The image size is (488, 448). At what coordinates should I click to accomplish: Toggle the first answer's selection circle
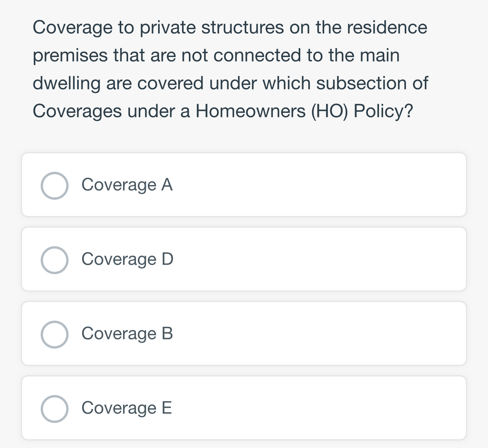(54, 185)
